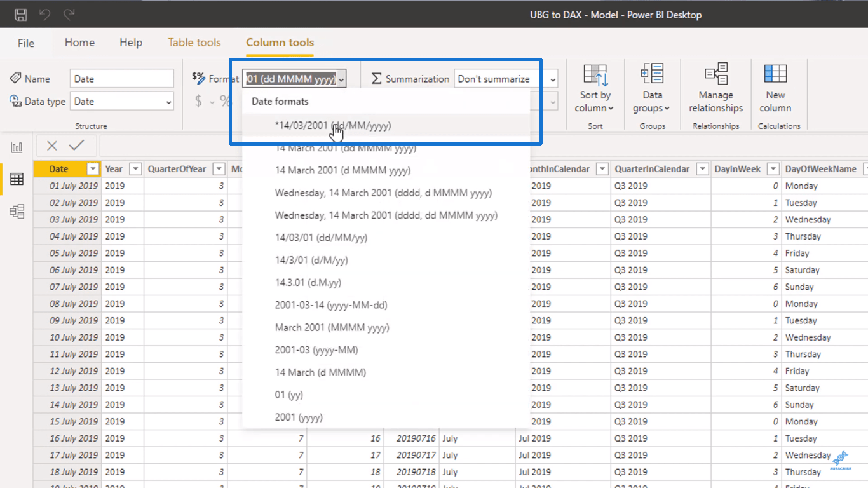
Task: Open the Data type dropdown
Action: 121,102
